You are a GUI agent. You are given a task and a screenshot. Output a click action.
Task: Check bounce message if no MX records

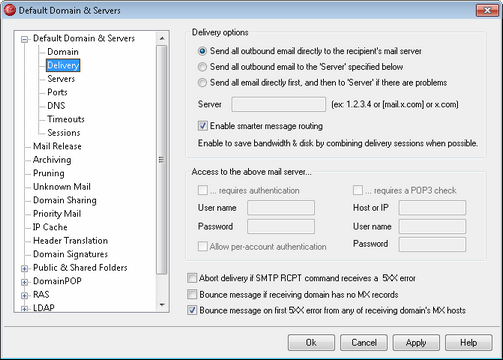click(192, 294)
